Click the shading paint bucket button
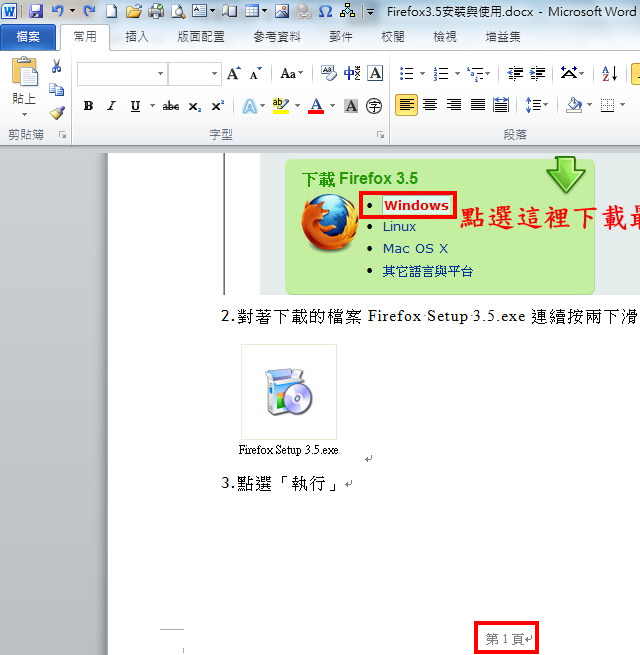The height and width of the screenshot is (655, 640). coord(574,105)
